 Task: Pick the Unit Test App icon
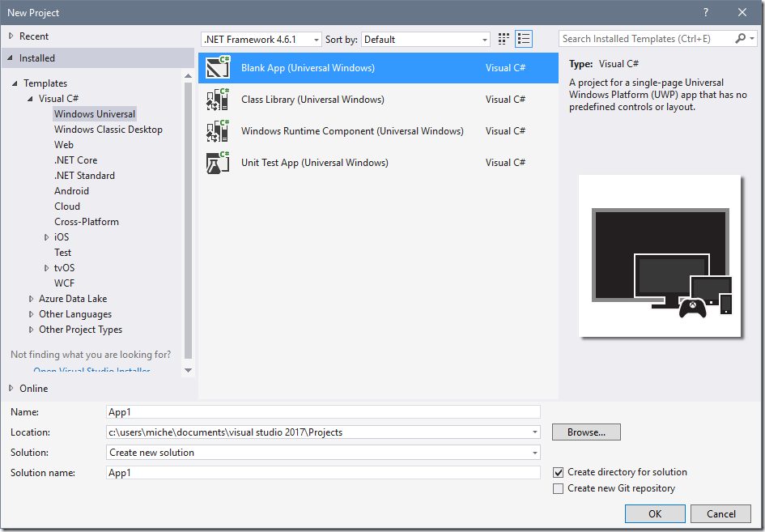click(x=218, y=163)
